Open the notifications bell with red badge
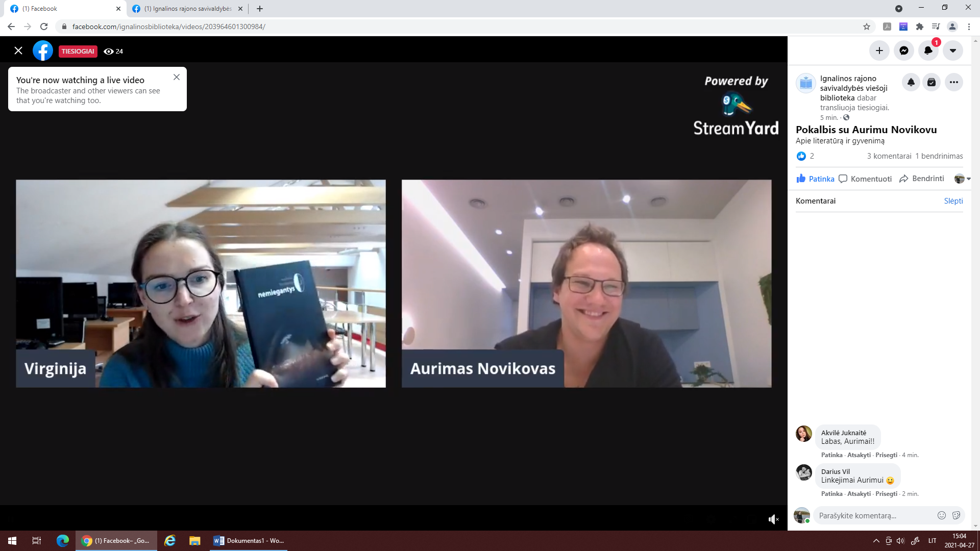 [x=928, y=51]
